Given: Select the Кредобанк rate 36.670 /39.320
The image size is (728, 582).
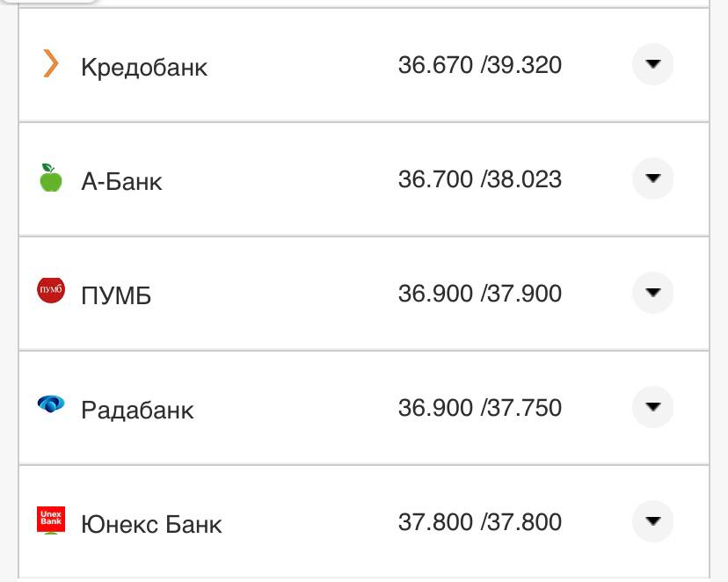Looking at the screenshot, I should [480, 64].
